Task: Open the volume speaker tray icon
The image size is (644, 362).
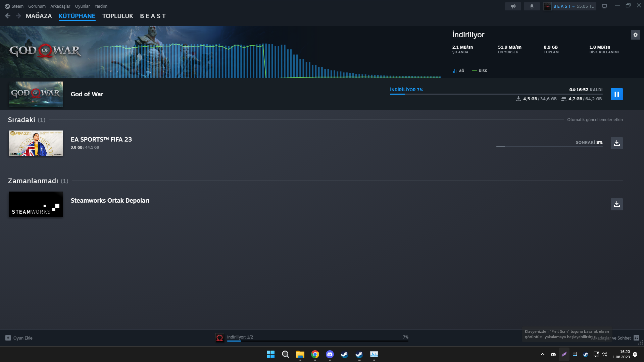Action: pyautogui.click(x=604, y=354)
